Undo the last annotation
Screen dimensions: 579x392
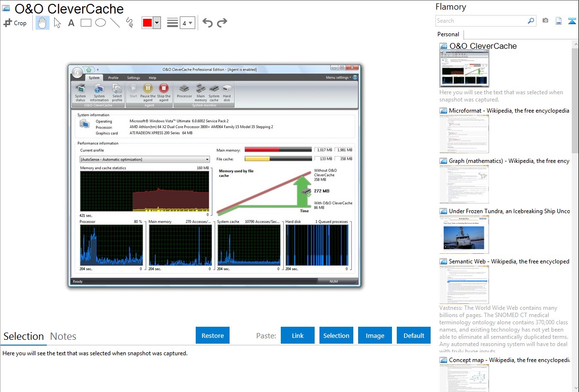207,23
